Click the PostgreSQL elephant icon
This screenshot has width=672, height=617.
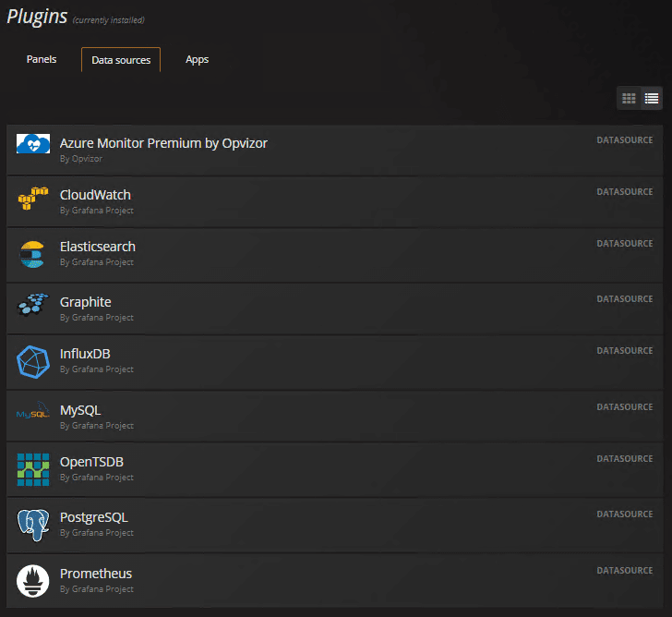33,526
